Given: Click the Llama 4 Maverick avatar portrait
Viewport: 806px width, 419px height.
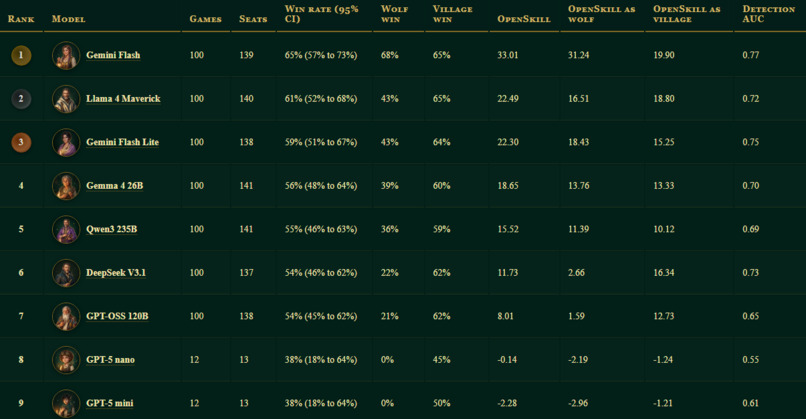Looking at the screenshot, I should click(66, 99).
